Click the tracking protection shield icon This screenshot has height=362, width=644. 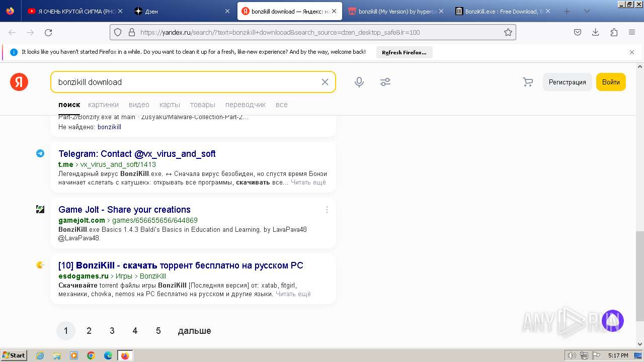(118, 32)
